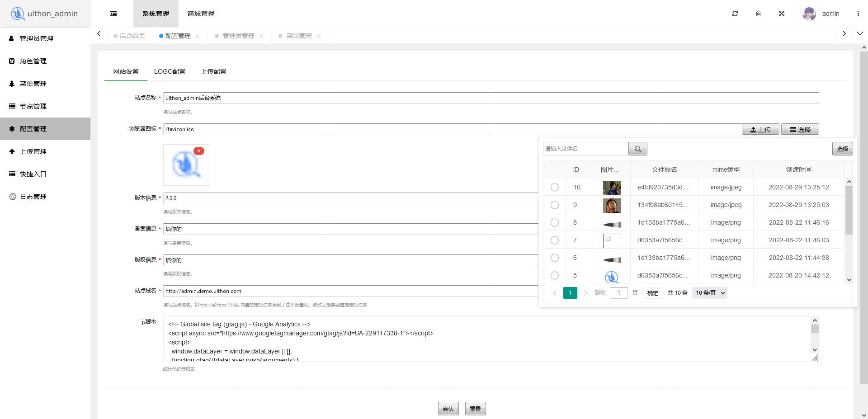868x419 pixels.
Task: Open 上传管理 in the sidebar
Action: click(x=45, y=151)
